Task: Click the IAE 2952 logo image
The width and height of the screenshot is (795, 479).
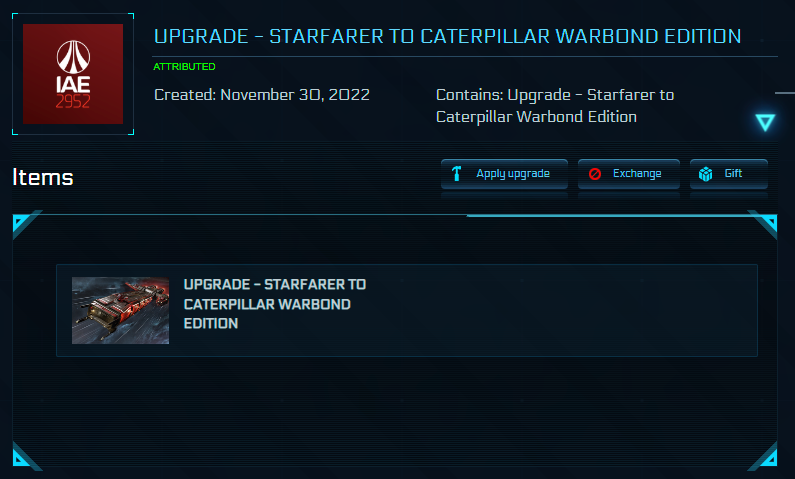Action: [x=73, y=74]
